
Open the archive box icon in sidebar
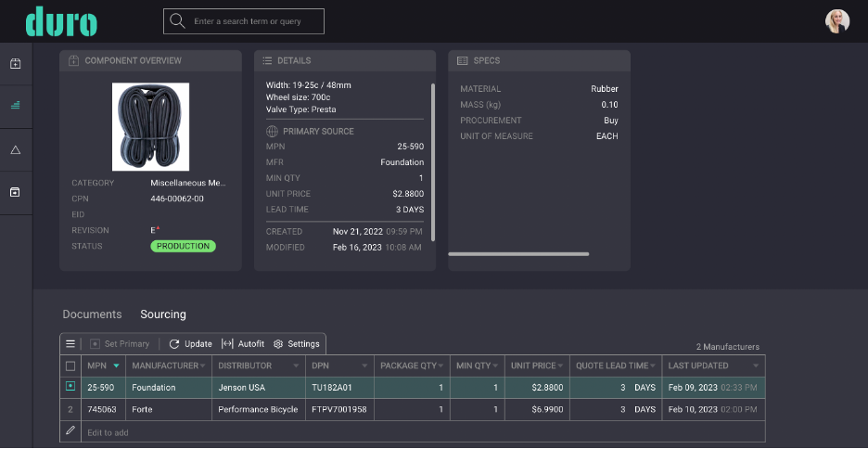pyautogui.click(x=16, y=192)
